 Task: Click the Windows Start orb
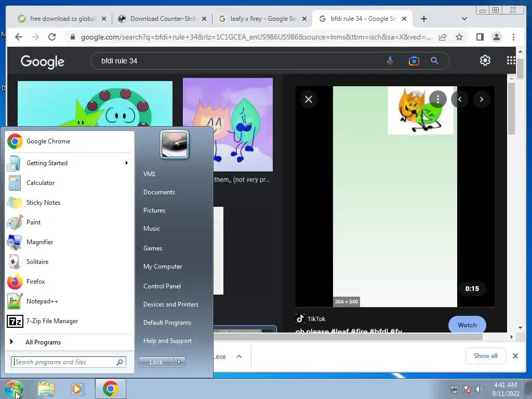[14, 389]
